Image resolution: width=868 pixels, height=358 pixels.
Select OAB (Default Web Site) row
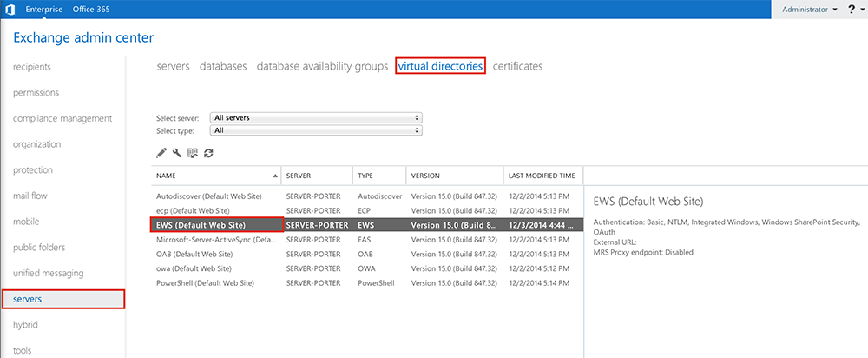pos(367,254)
